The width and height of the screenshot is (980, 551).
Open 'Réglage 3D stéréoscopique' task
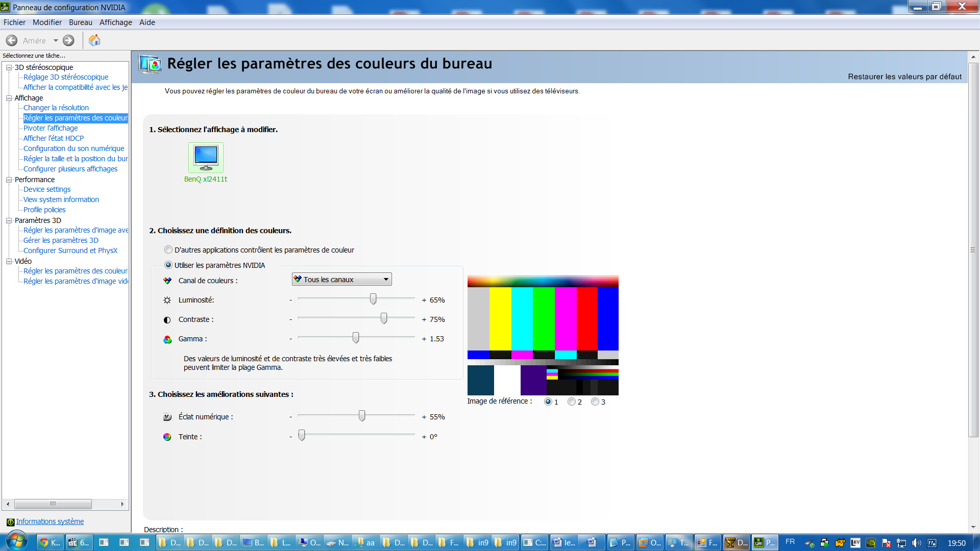click(66, 77)
